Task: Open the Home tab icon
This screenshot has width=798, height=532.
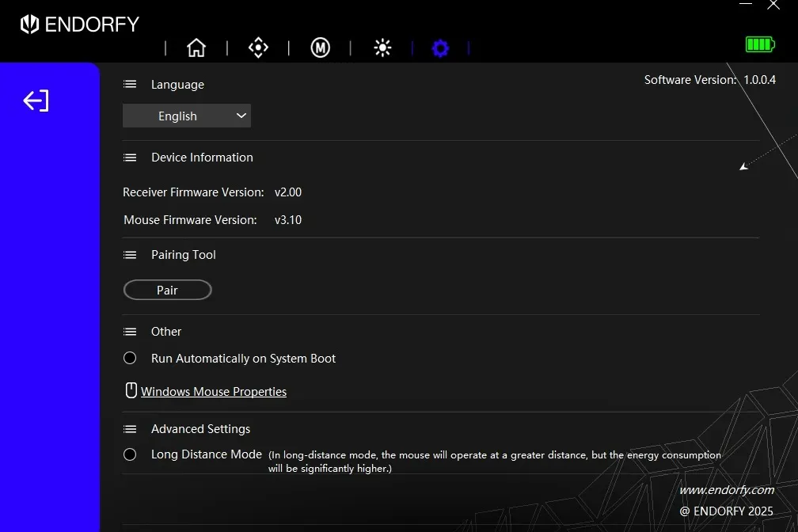Action: tap(196, 48)
